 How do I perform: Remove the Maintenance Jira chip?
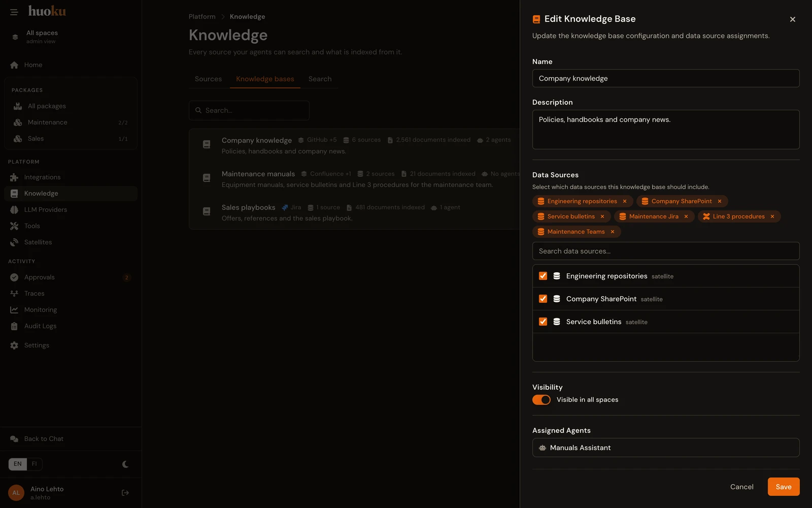tap(686, 216)
